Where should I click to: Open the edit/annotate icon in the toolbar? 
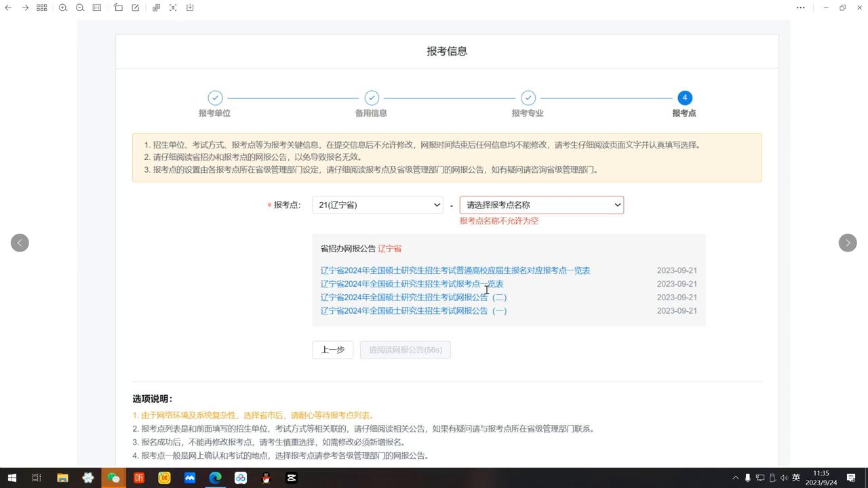coord(136,7)
